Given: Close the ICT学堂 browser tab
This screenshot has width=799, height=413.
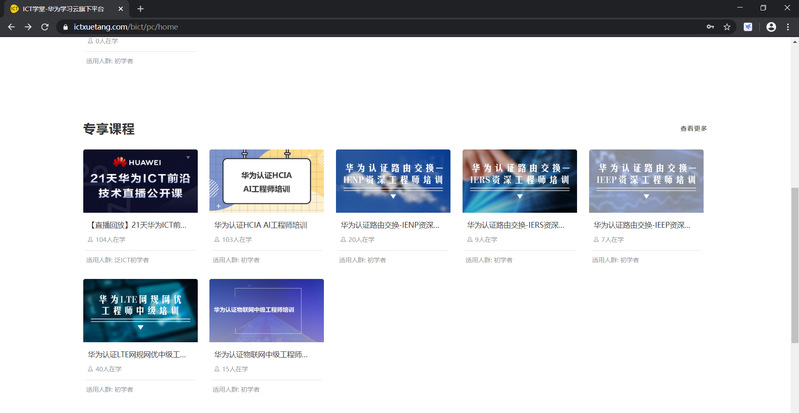Looking at the screenshot, I should pos(120,9).
